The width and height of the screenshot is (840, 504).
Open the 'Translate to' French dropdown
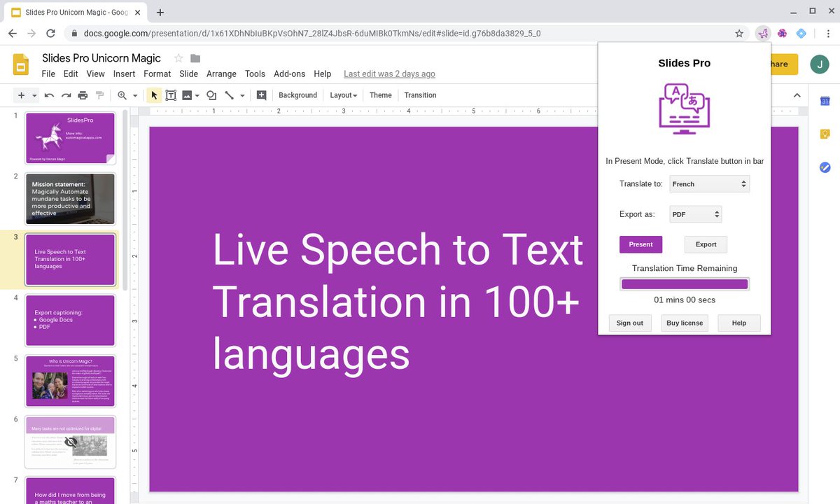(709, 184)
